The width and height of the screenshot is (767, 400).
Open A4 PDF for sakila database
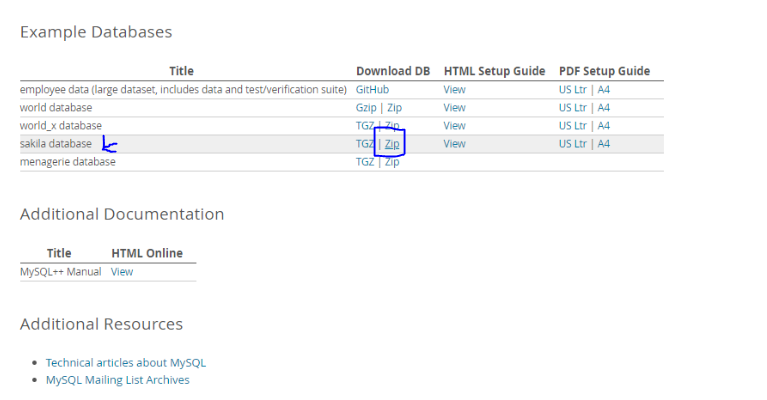coord(604,144)
